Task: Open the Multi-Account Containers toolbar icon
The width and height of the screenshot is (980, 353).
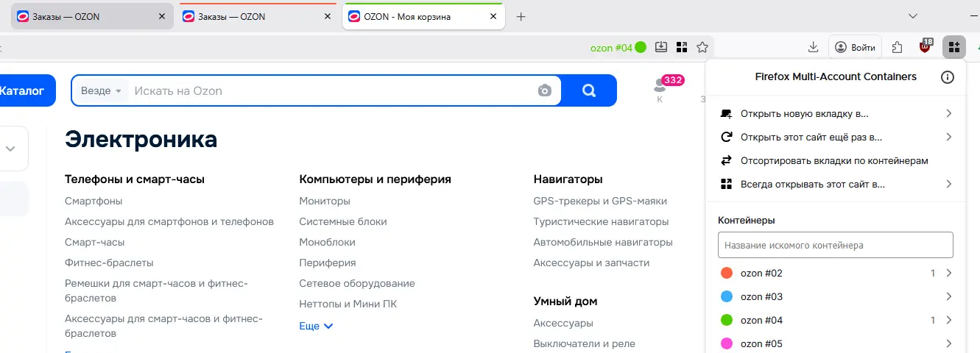Action: [x=953, y=47]
